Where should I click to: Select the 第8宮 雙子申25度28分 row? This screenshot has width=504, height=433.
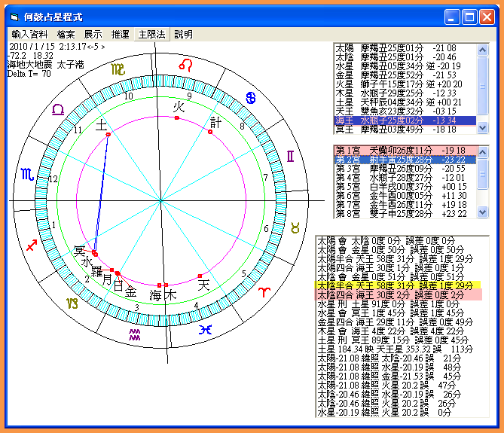pyautogui.click(x=405, y=213)
